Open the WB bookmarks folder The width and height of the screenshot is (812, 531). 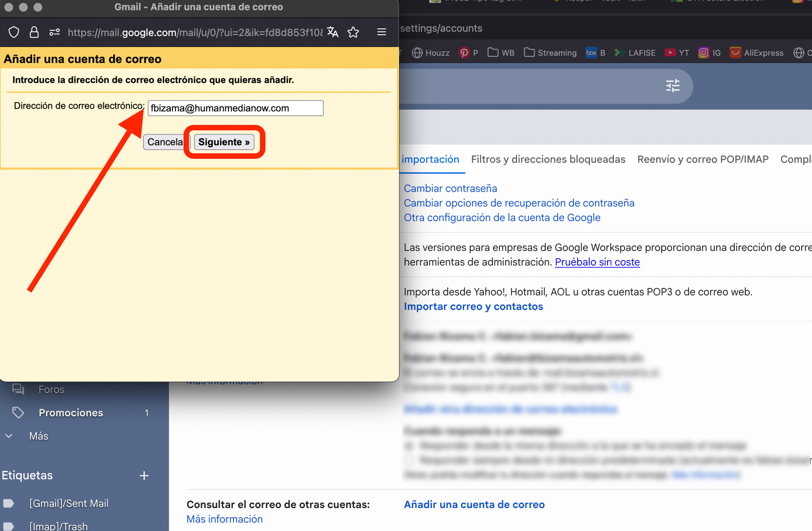coord(494,53)
